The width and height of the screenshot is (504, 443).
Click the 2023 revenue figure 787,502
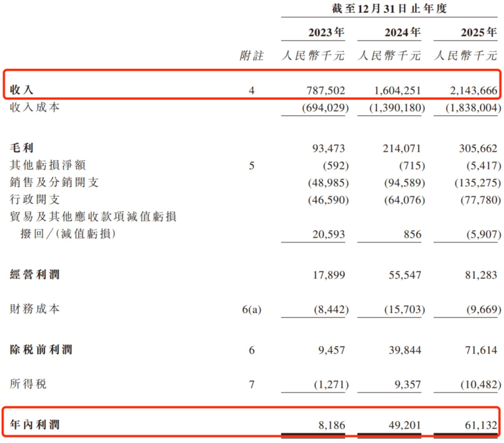(326, 91)
